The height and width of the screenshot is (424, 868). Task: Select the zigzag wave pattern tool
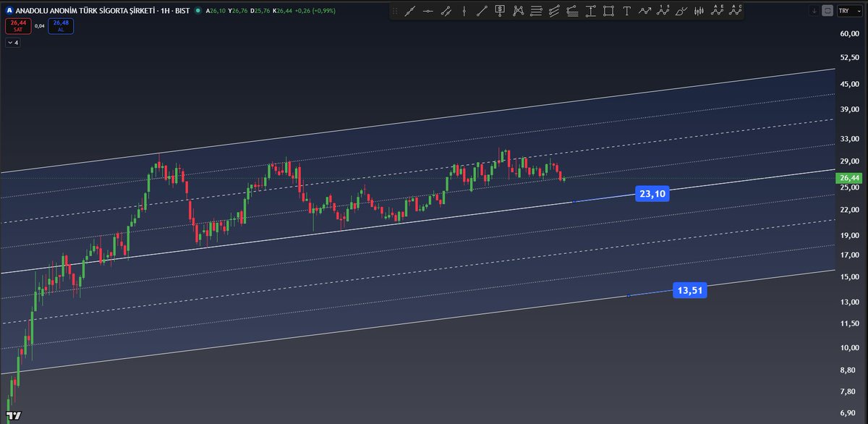pos(663,11)
